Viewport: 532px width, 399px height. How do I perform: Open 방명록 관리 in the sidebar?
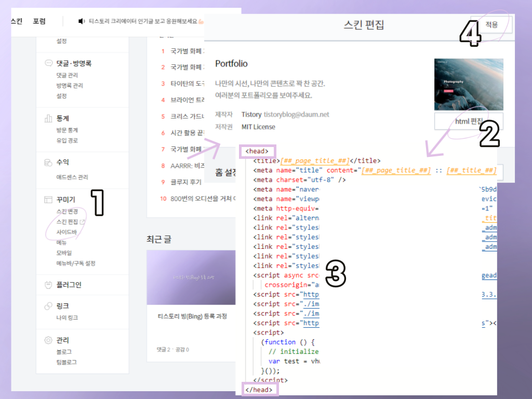click(70, 86)
